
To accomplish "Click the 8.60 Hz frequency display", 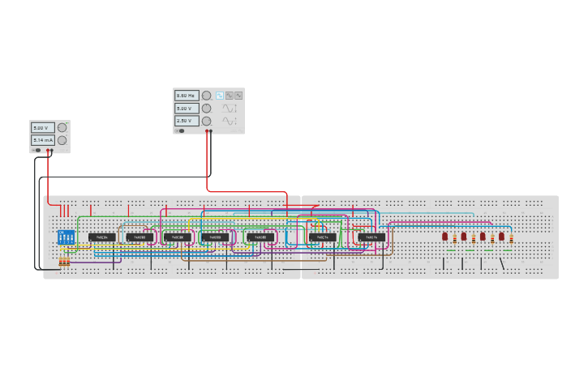I will pos(187,95).
